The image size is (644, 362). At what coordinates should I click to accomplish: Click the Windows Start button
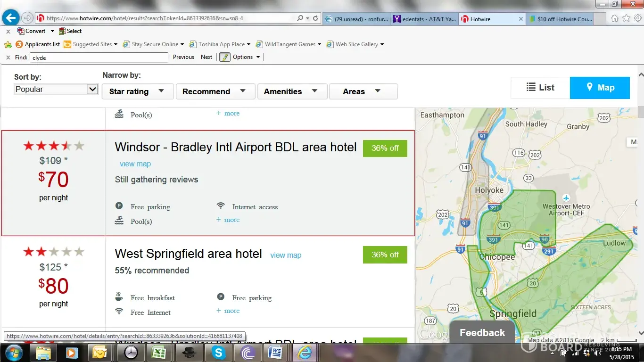click(x=13, y=353)
